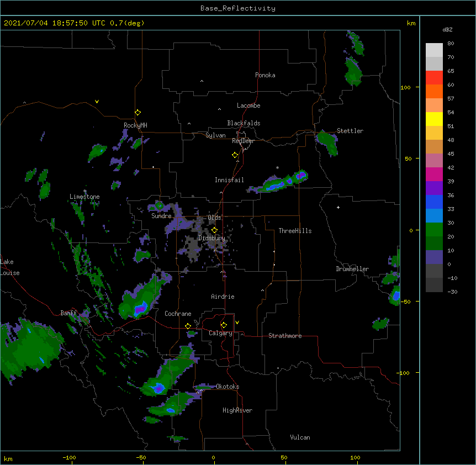Click the 65 value in dBZ legend

coord(451,71)
